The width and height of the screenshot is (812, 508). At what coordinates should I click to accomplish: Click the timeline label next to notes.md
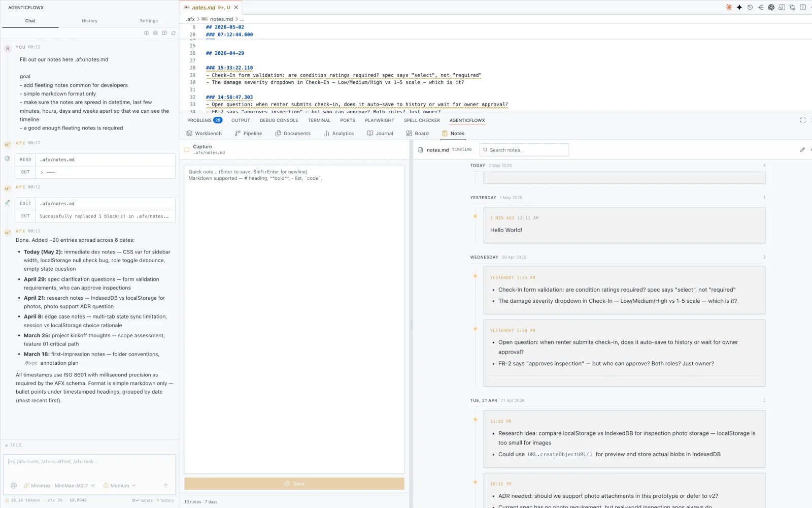462,149
